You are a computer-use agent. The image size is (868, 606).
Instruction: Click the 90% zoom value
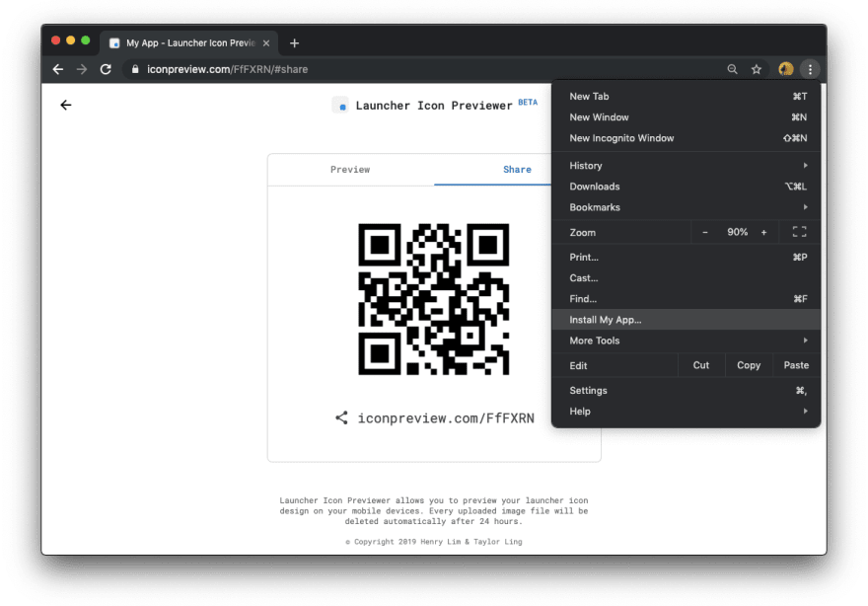[x=738, y=232]
